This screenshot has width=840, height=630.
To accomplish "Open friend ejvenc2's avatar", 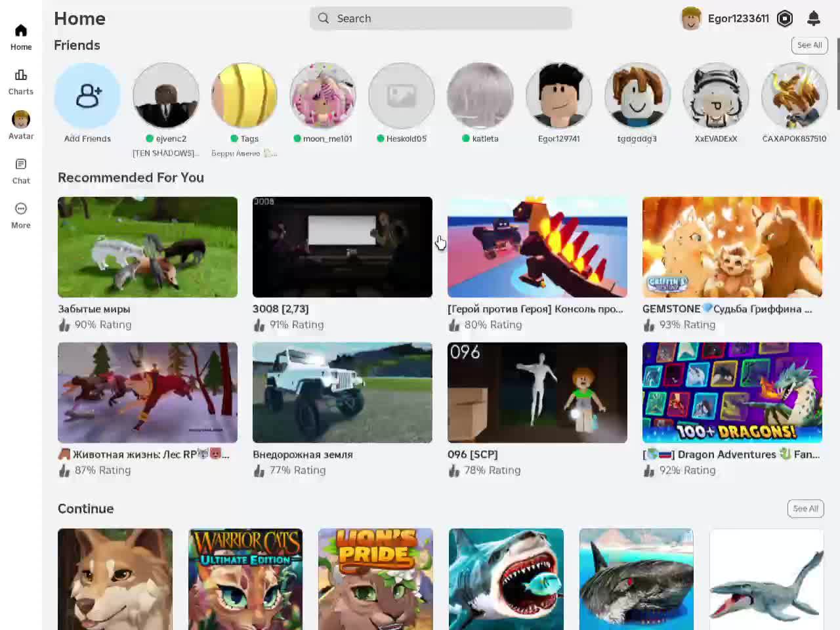I will pos(166,96).
